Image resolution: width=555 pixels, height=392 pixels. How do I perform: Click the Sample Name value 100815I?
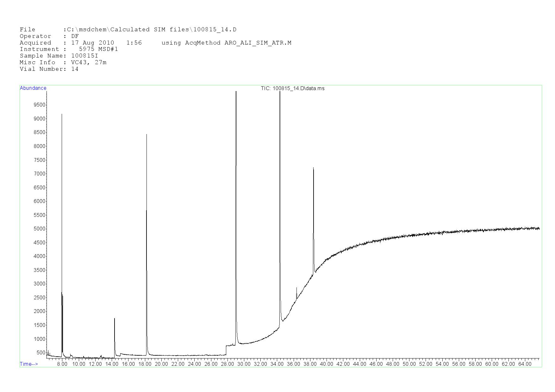84,56
